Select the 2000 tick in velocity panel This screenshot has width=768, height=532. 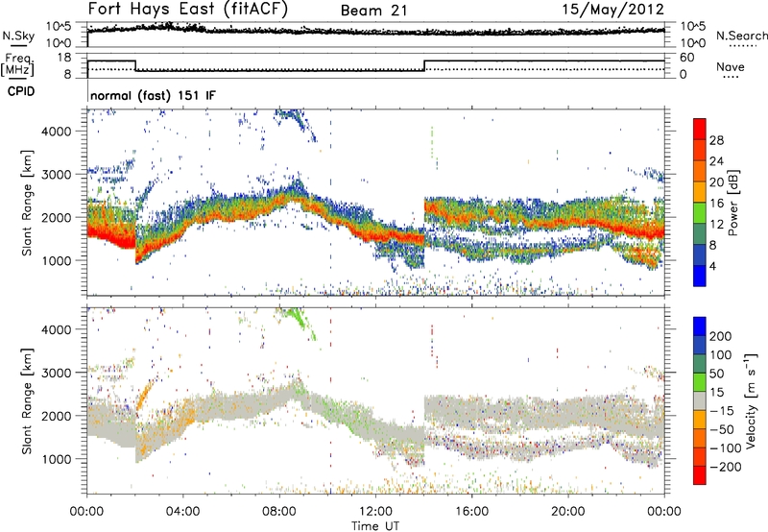[x=57, y=416]
